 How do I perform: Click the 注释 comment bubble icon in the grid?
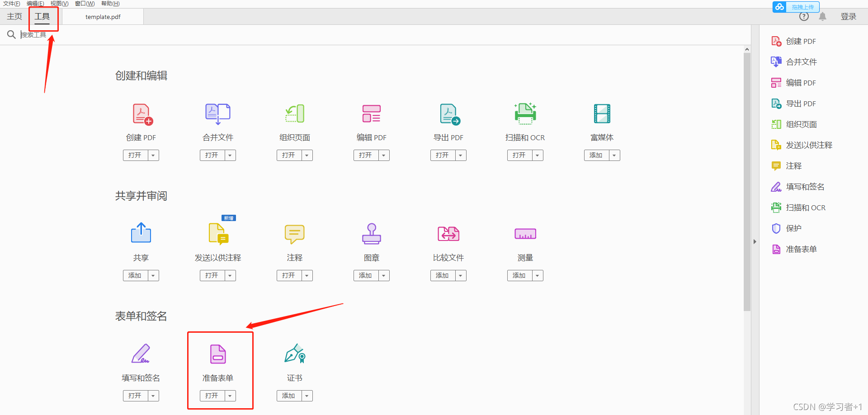click(x=295, y=234)
